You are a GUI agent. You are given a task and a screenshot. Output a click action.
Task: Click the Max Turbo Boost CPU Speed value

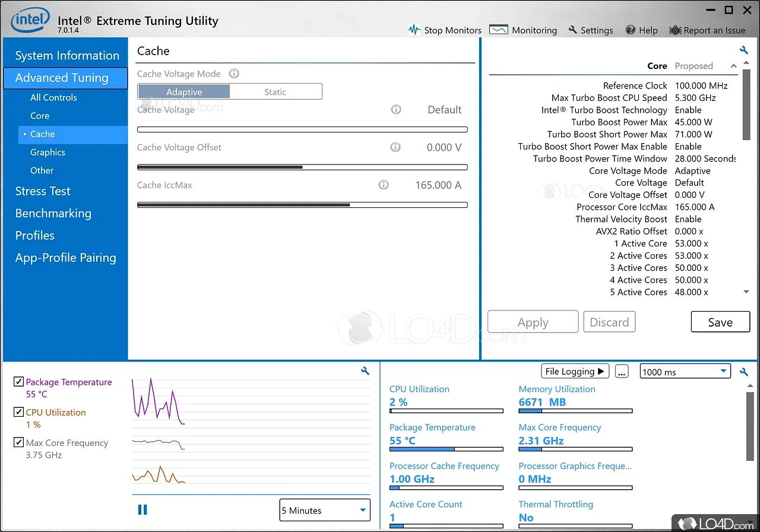(695, 98)
